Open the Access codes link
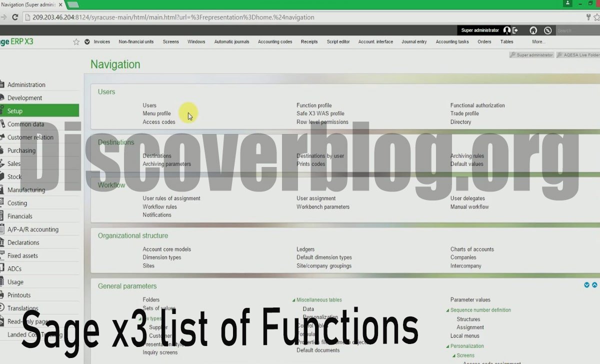Image resolution: width=600 pixels, height=364 pixels. point(159,122)
